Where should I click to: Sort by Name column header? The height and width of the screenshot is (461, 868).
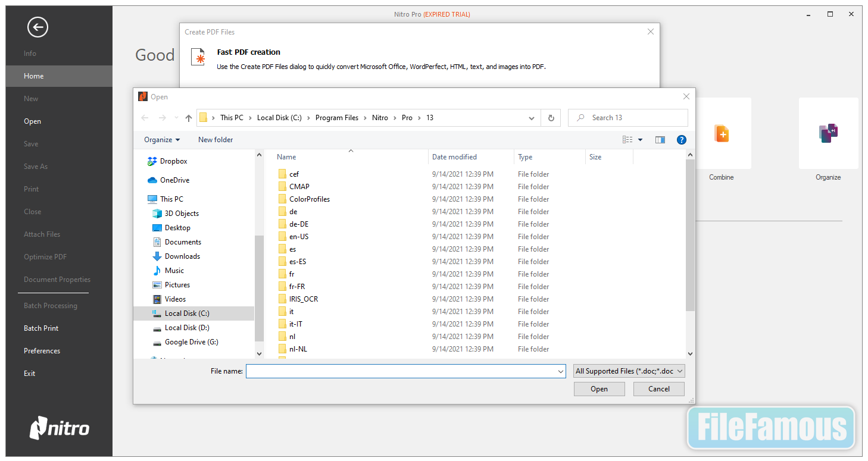(x=351, y=157)
